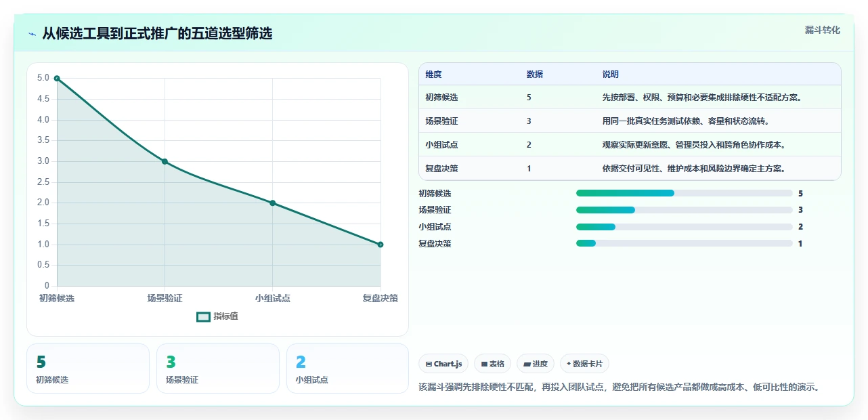Viewport: 868px width, 420px height.
Task: Click the 初筛候选 progress bar
Action: pyautogui.click(x=684, y=193)
